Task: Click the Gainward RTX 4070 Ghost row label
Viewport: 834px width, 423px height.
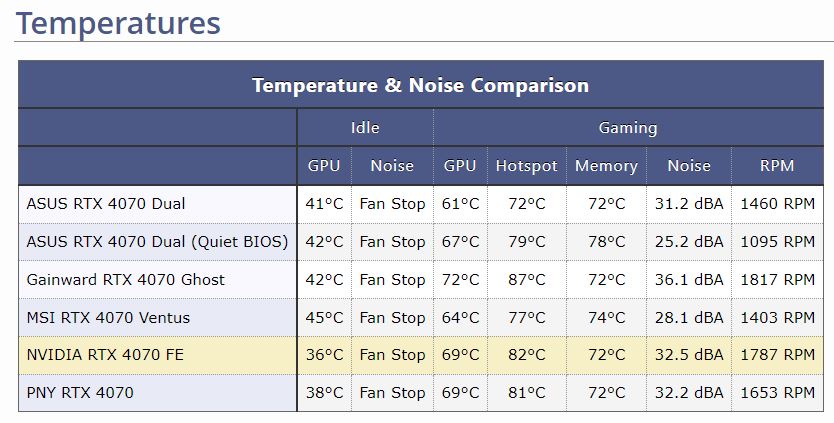Action: pos(126,280)
